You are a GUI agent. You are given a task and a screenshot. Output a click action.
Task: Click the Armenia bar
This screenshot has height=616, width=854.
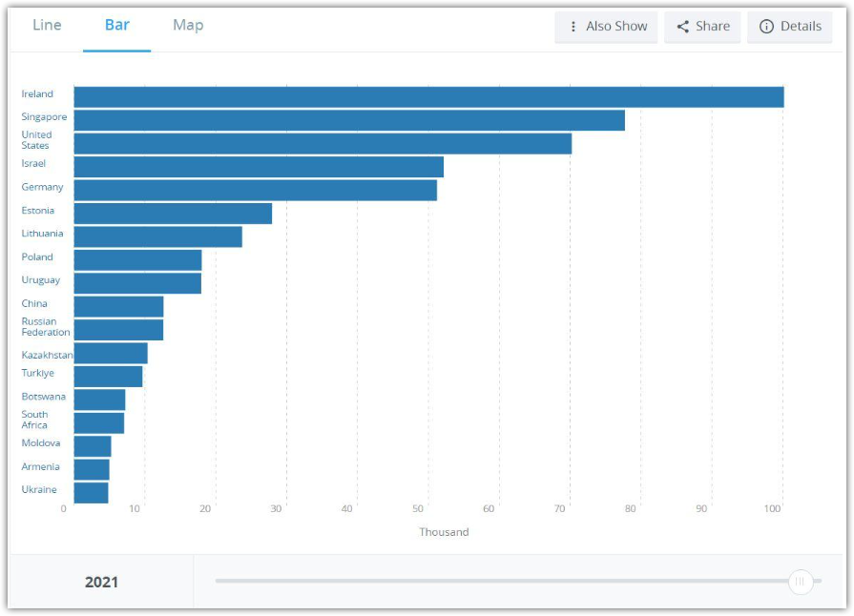[92, 469]
